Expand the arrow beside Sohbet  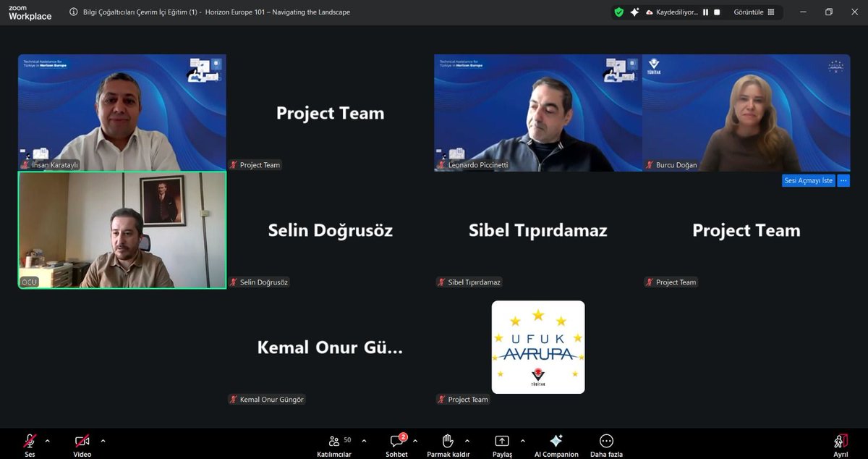(x=415, y=440)
